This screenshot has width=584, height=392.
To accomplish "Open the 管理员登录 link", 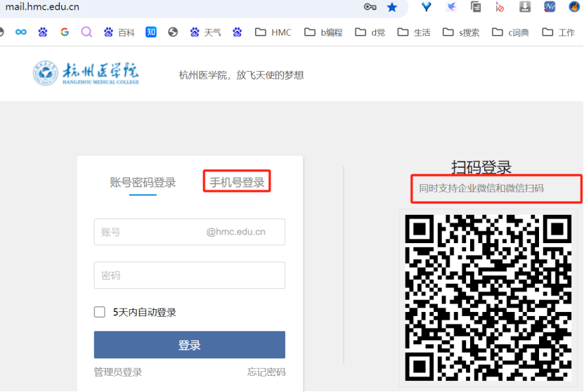I will pyautogui.click(x=118, y=372).
